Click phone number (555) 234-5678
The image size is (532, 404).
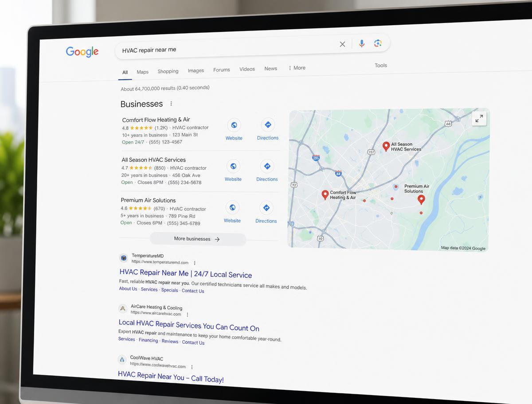click(184, 183)
